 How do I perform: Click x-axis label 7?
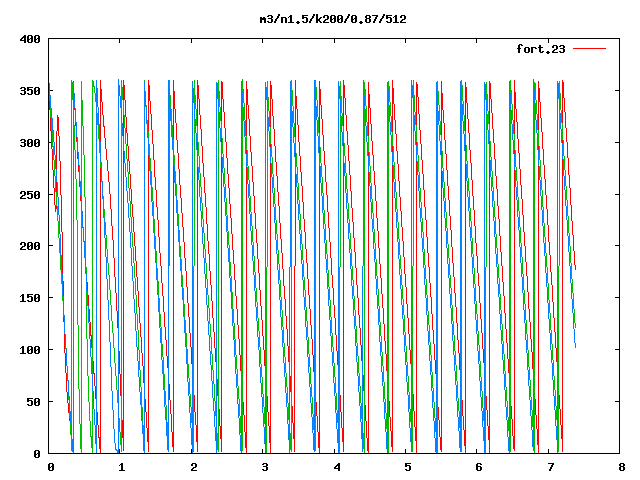point(551,467)
